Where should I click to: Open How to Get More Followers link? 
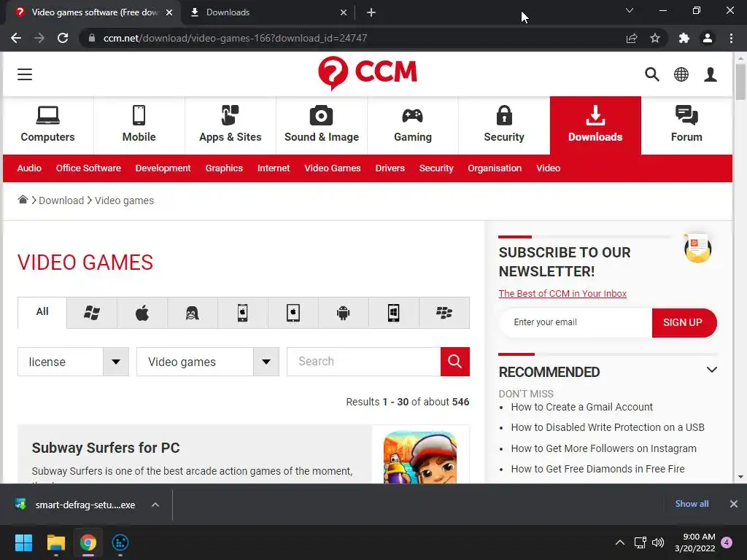(x=603, y=448)
